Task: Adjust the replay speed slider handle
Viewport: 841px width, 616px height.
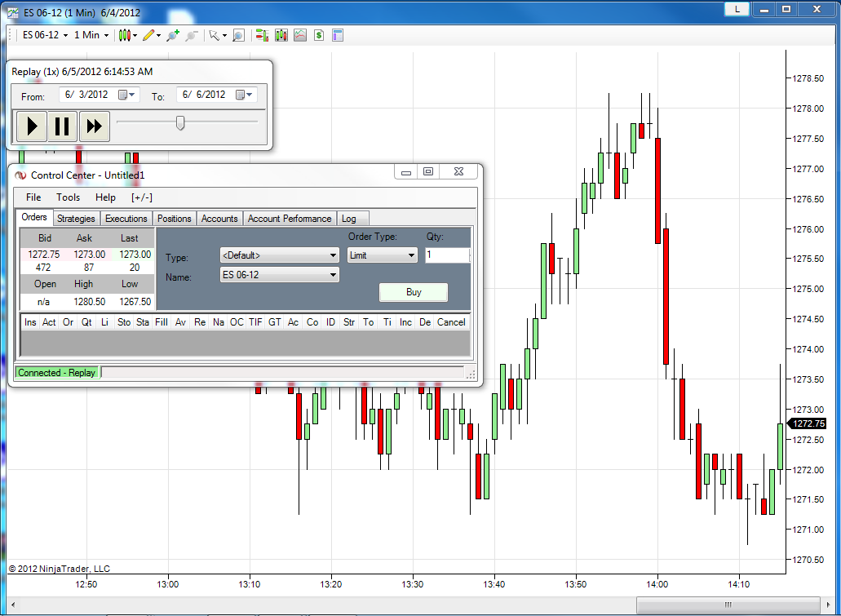Action: (x=180, y=123)
